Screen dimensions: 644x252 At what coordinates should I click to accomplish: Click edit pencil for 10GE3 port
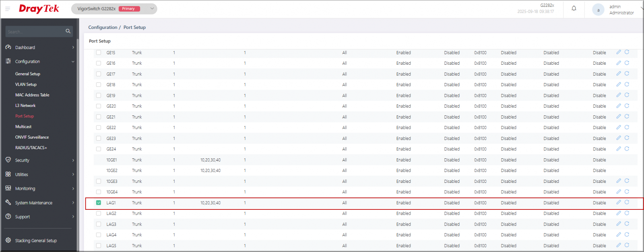tap(619, 181)
